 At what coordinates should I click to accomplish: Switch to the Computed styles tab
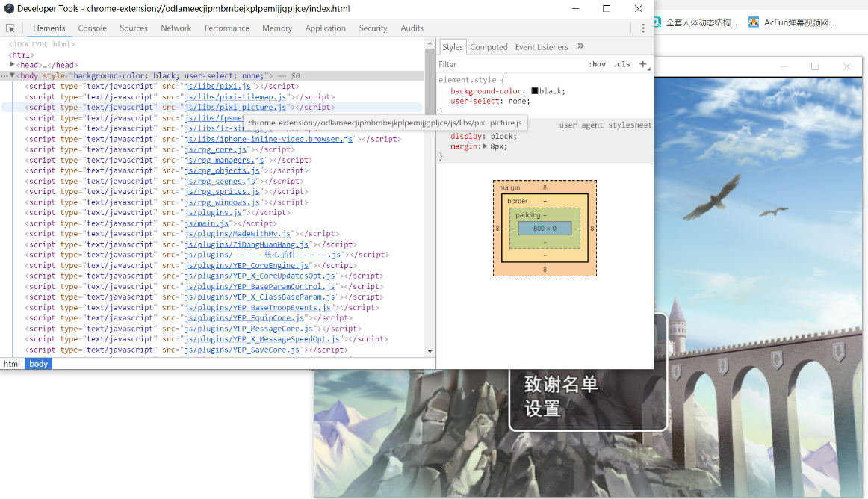[x=489, y=47]
